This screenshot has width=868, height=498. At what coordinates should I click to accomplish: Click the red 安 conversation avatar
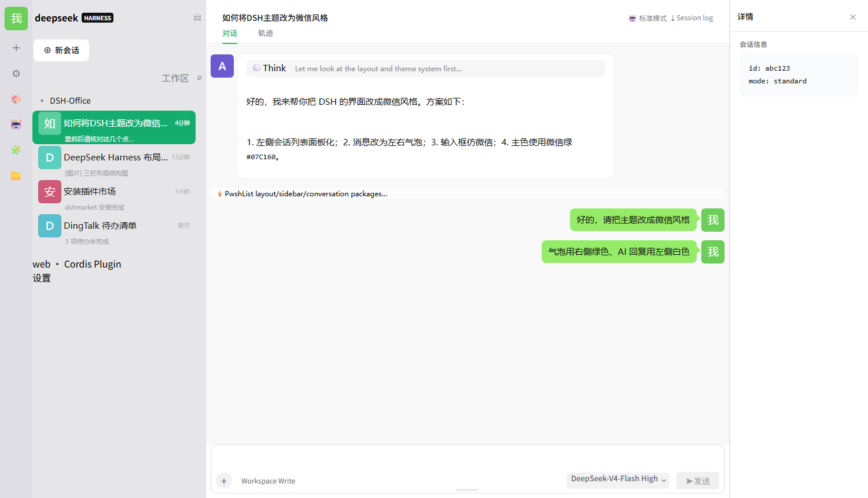click(50, 192)
